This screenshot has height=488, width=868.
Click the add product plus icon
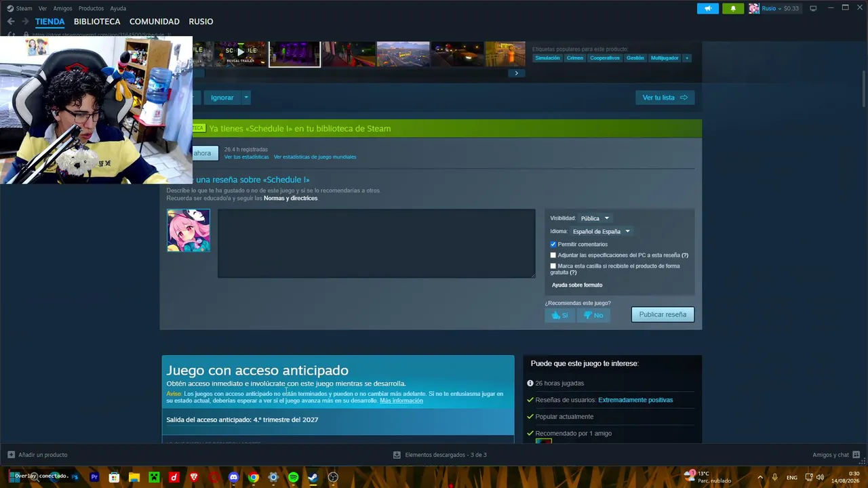tap(11, 455)
